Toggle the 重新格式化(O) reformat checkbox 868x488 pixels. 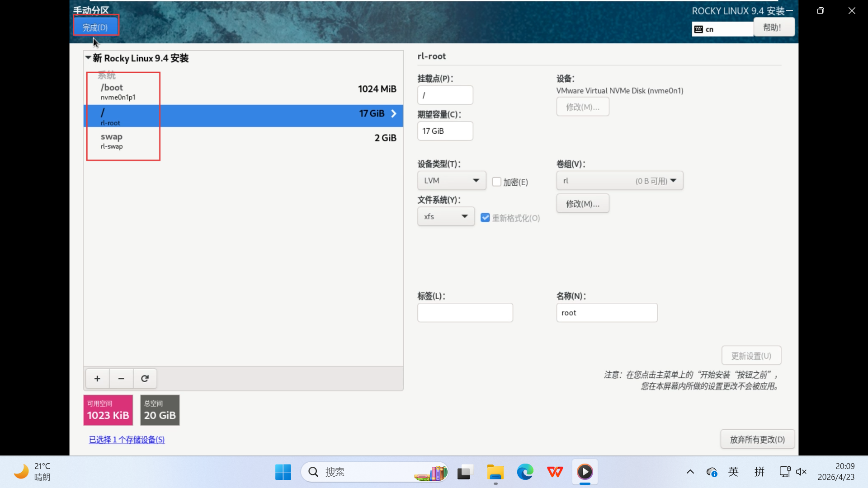pyautogui.click(x=486, y=218)
